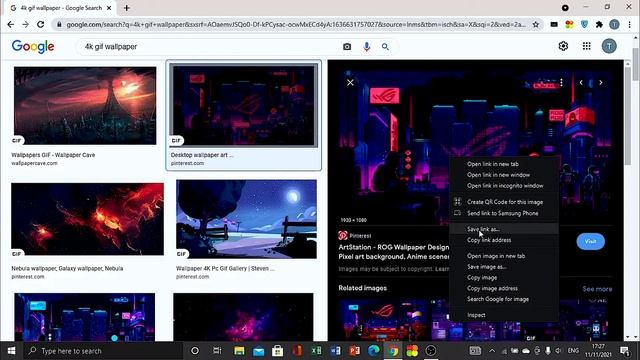Close the image preview panel

(350, 82)
